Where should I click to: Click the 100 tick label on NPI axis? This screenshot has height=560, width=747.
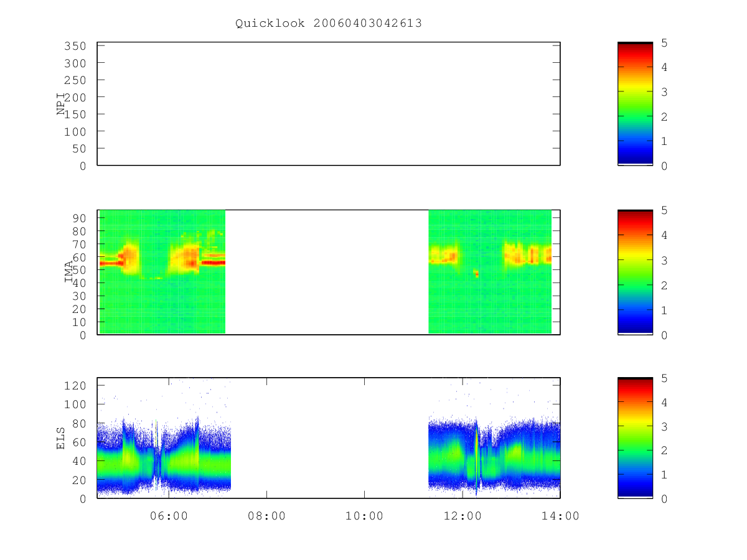[x=75, y=132]
